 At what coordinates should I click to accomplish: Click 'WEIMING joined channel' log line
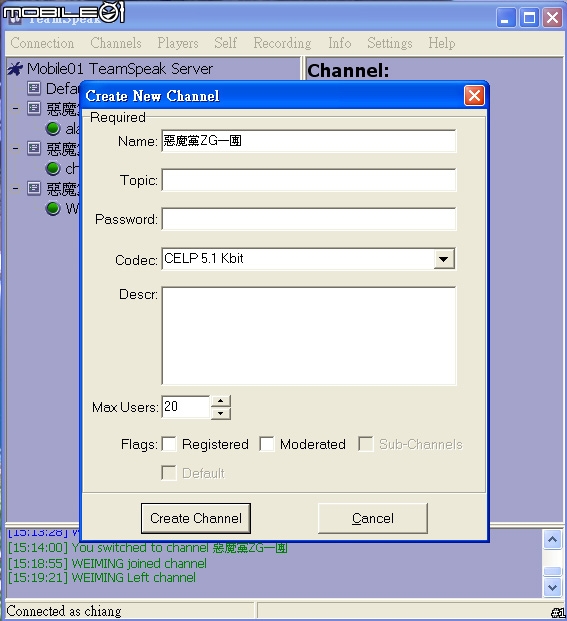[107, 563]
